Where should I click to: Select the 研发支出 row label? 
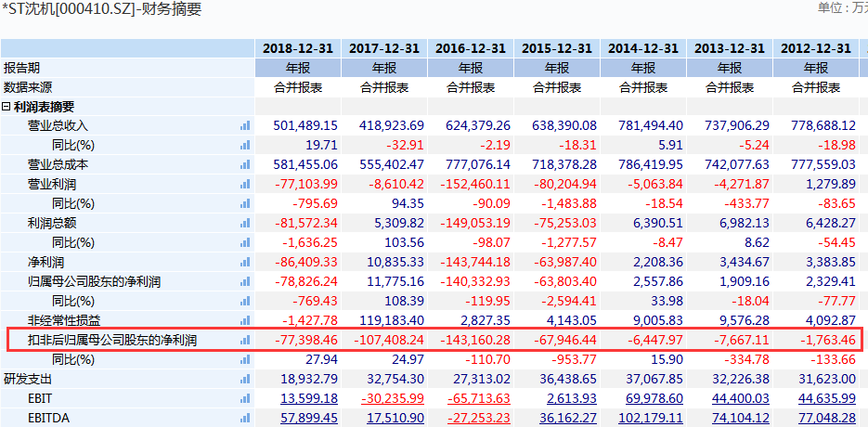point(28,380)
